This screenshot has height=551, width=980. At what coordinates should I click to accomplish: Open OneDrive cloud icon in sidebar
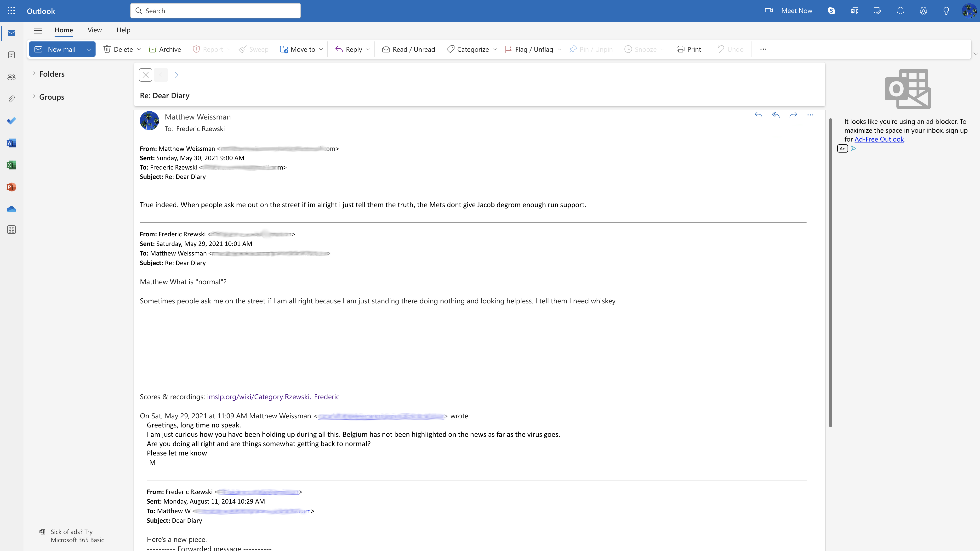coord(11,209)
